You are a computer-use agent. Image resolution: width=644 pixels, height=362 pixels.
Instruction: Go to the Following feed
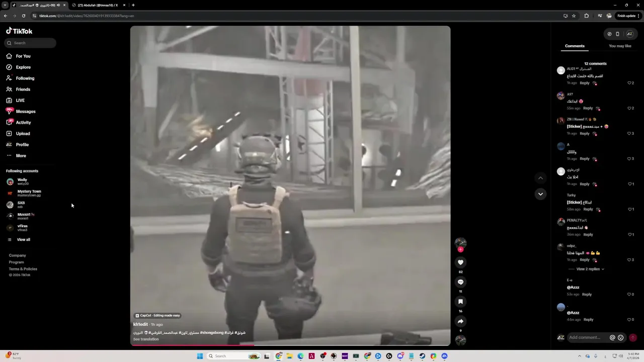[21, 78]
